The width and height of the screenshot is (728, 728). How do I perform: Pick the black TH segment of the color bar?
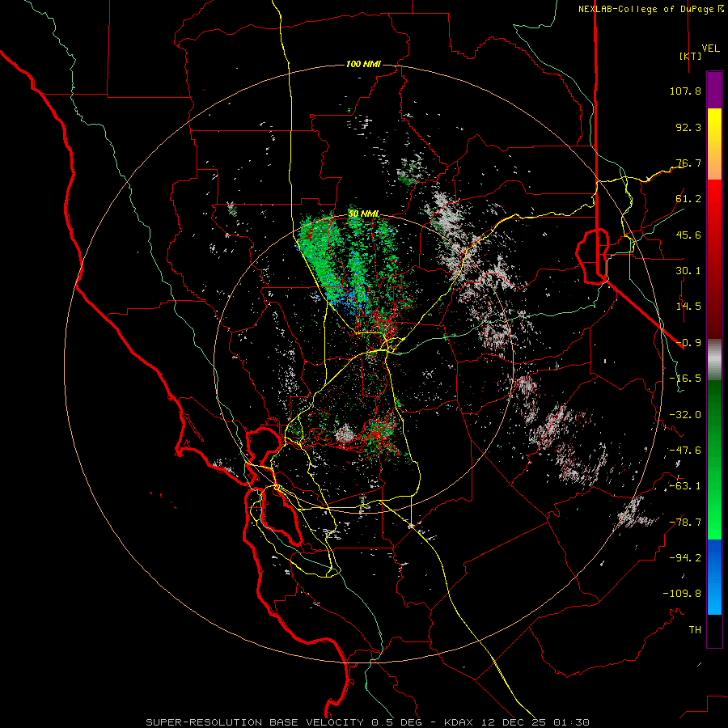714,630
